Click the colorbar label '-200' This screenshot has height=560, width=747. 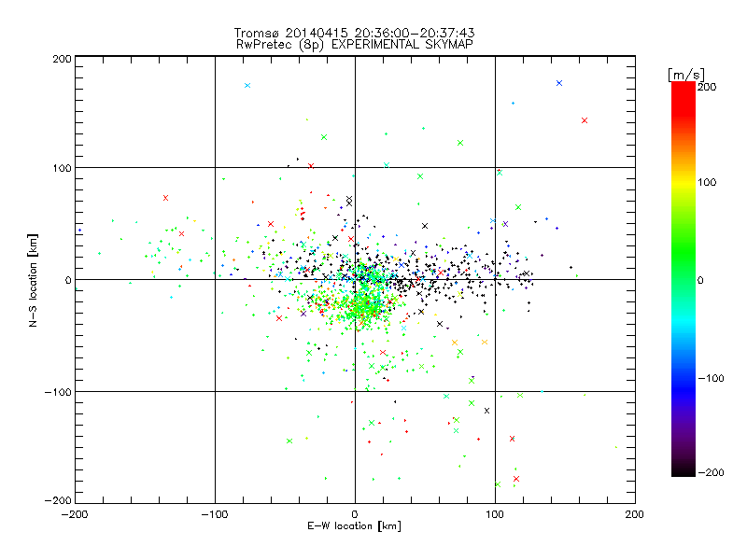pyautogui.click(x=711, y=472)
